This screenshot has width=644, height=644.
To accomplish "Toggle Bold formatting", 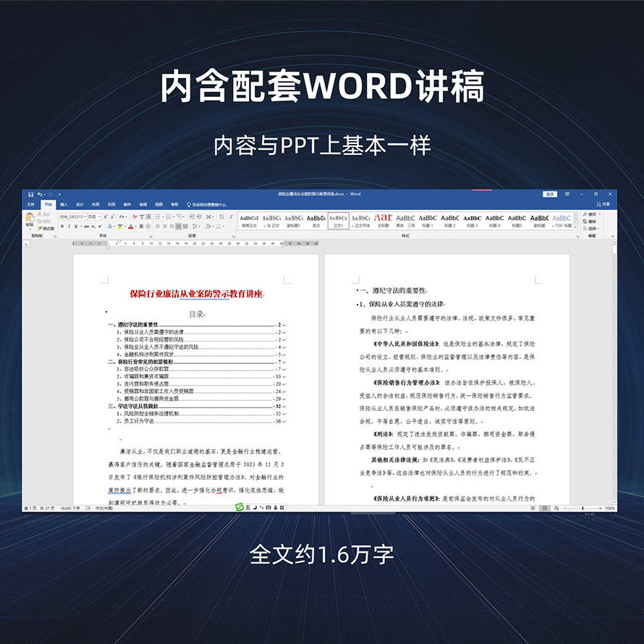I will 62,226.
